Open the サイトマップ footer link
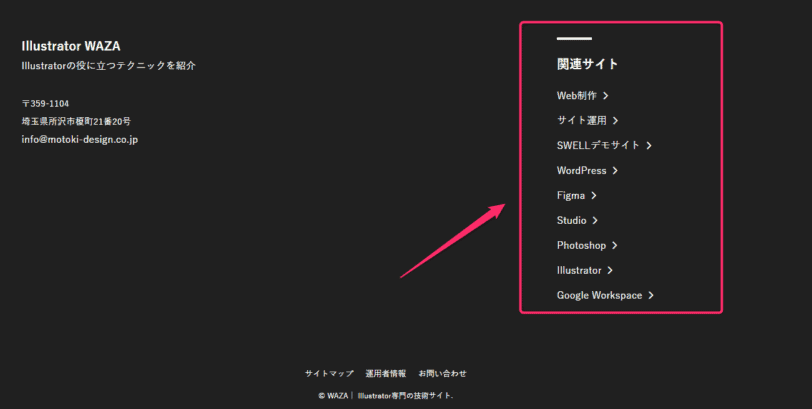The height and width of the screenshot is (409, 812). (x=329, y=373)
